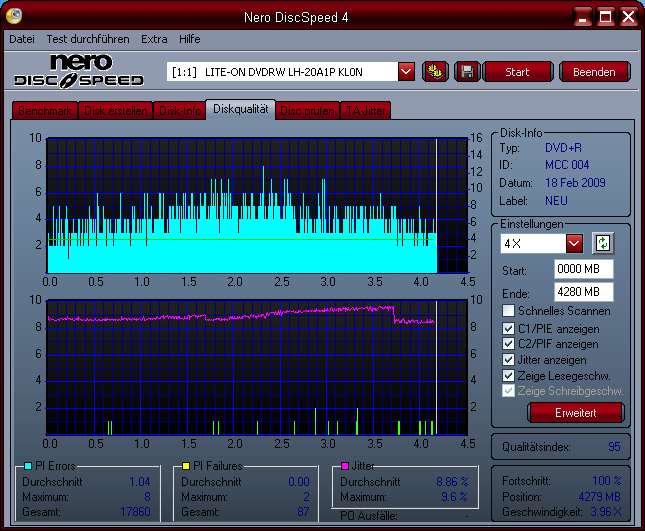Open the drive selection dropdown arrow
The height and width of the screenshot is (531, 645).
pos(406,72)
